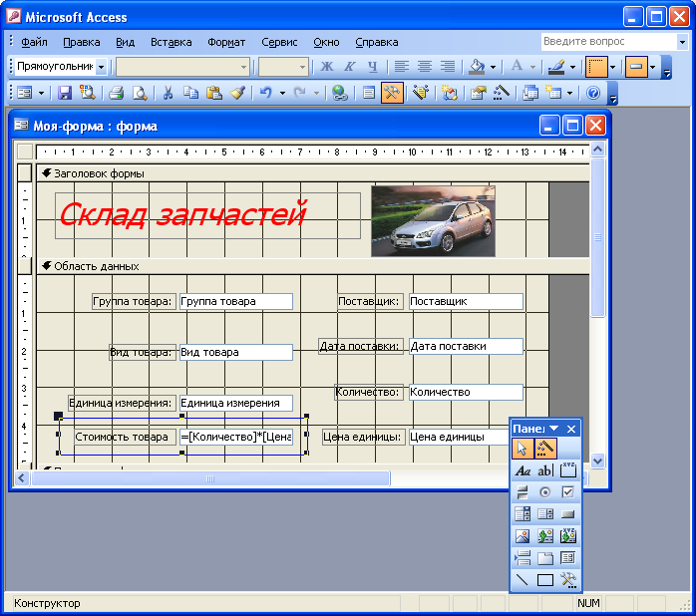Viewport: 696px width, 616px height.
Task: Select the Option Group tool in toolbox
Action: tap(568, 470)
